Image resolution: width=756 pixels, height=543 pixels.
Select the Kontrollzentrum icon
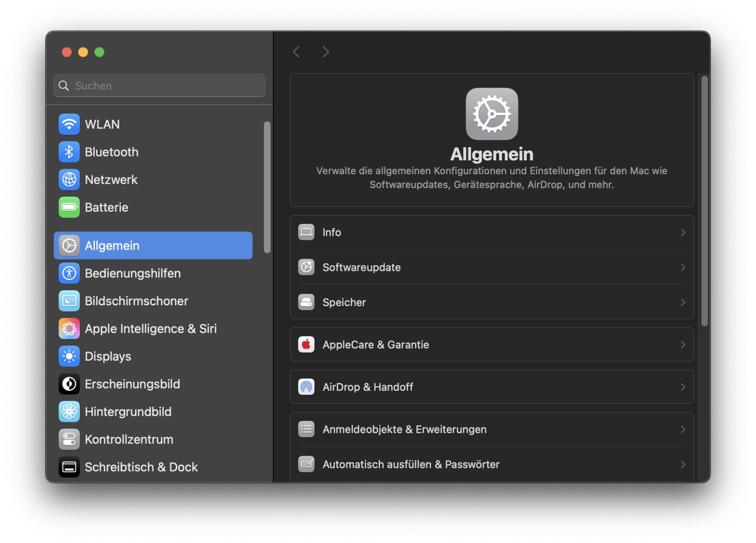pos(69,439)
